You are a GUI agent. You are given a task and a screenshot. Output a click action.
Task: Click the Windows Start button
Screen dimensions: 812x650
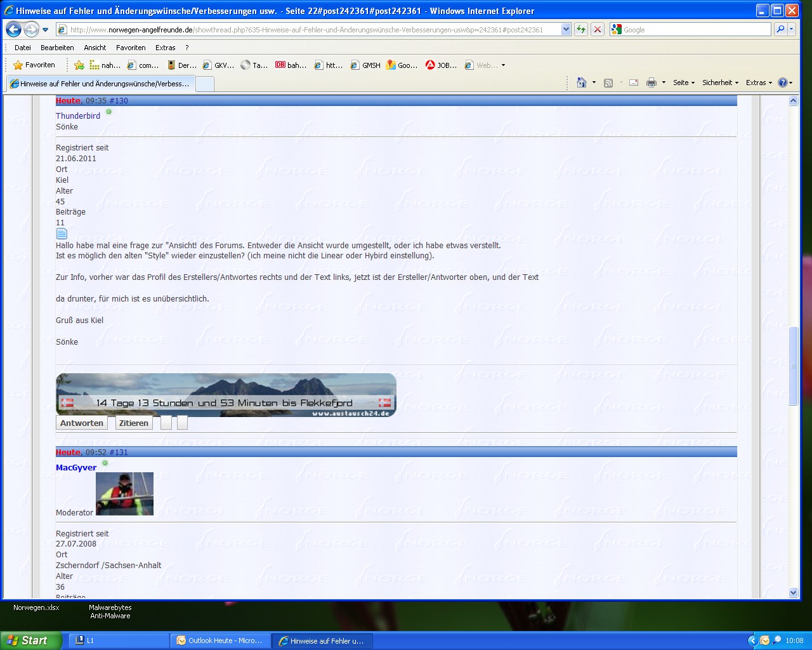point(30,640)
